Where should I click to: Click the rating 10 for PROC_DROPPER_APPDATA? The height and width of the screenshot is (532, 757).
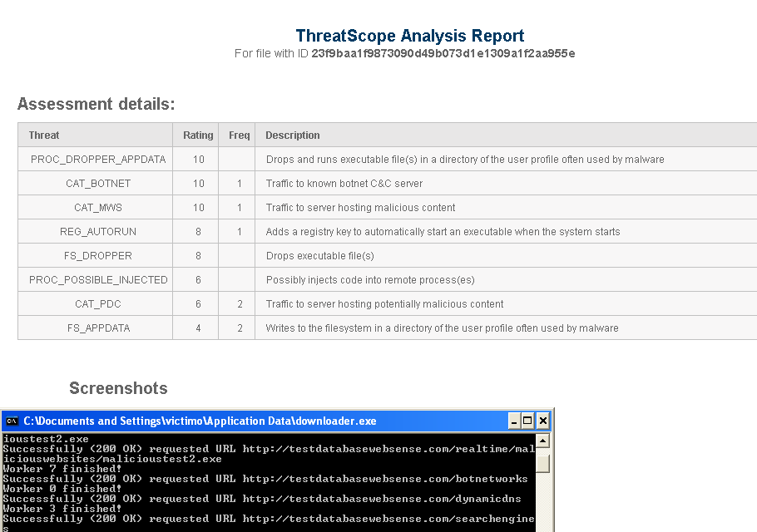click(199, 160)
